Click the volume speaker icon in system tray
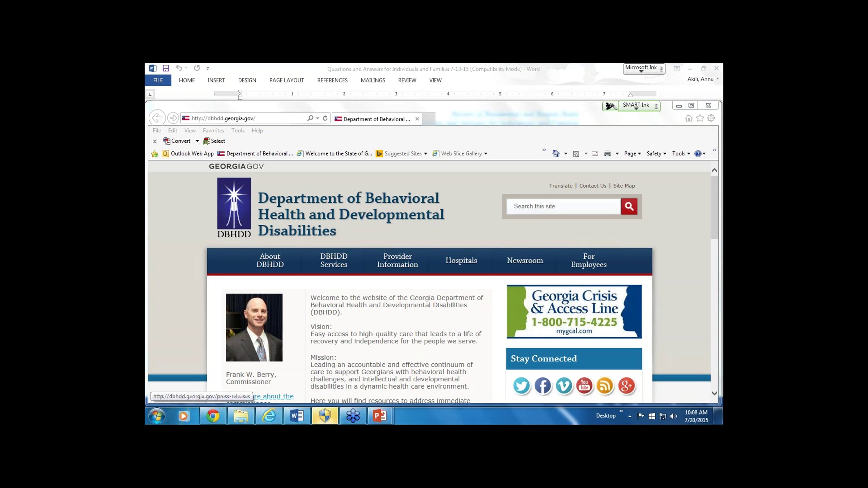The height and width of the screenshot is (488, 868). point(673,416)
